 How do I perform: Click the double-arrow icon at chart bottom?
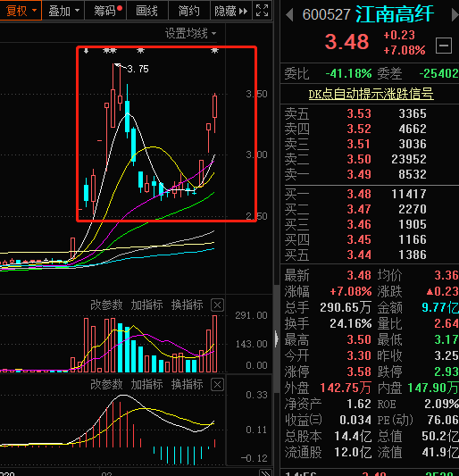tap(265, 473)
